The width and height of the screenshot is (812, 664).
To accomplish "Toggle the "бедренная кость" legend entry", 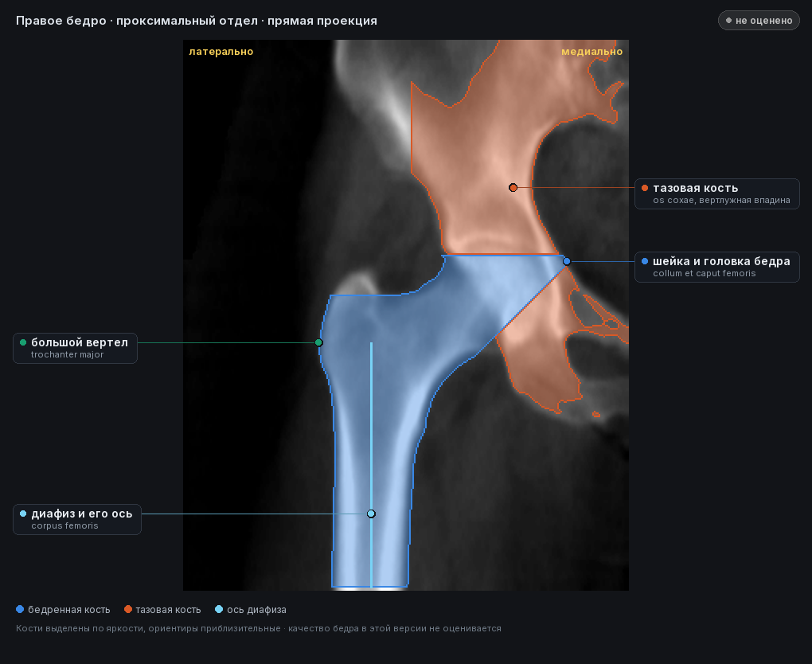I will (x=63, y=610).
